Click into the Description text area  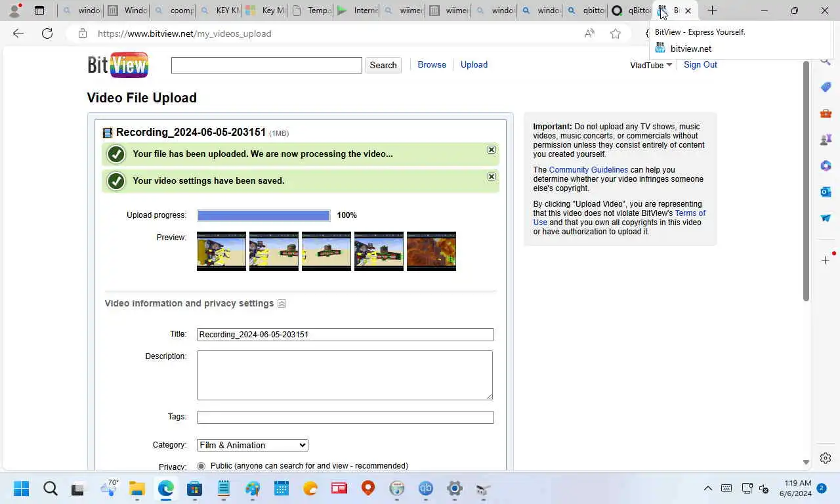(x=345, y=375)
